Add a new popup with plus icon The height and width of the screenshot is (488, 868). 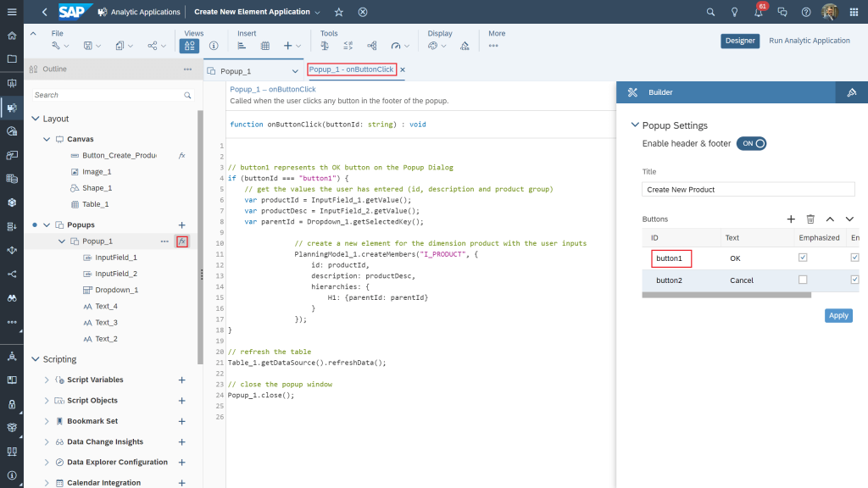pos(181,225)
